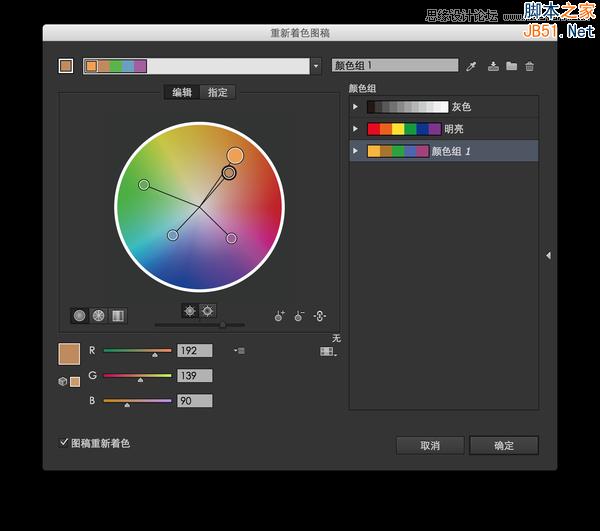Image resolution: width=600 pixels, height=531 pixels.
Task: Click the R value field 192
Action: [194, 350]
